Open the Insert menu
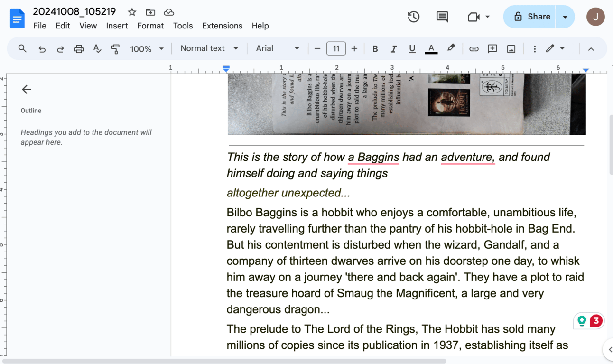The height and width of the screenshot is (364, 613). pos(117,26)
